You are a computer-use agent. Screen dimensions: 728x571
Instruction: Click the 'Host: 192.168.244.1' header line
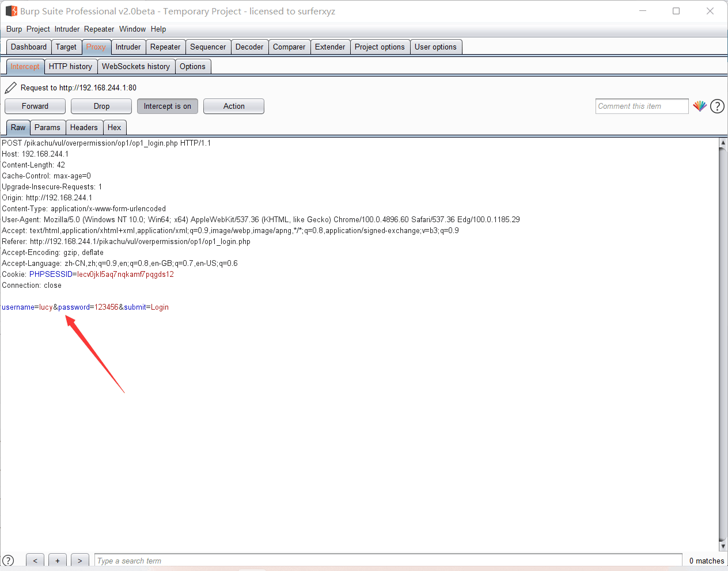tap(35, 154)
